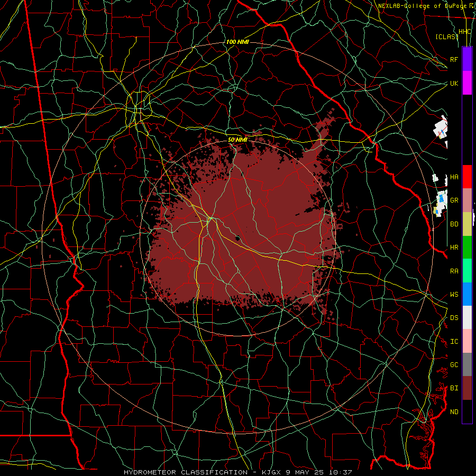Click the HA legend label
Image resolution: width=476 pixels, height=476 pixels.
click(x=454, y=177)
